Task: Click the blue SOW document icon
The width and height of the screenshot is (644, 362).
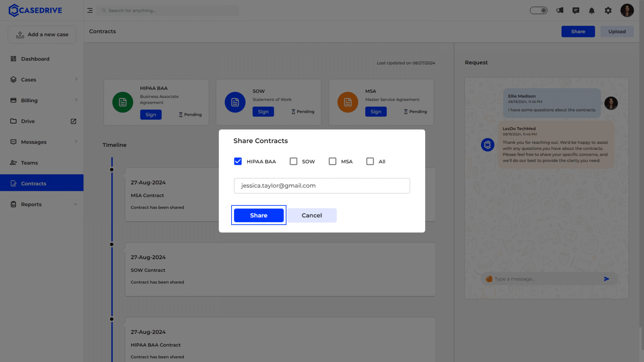Action: point(235,102)
